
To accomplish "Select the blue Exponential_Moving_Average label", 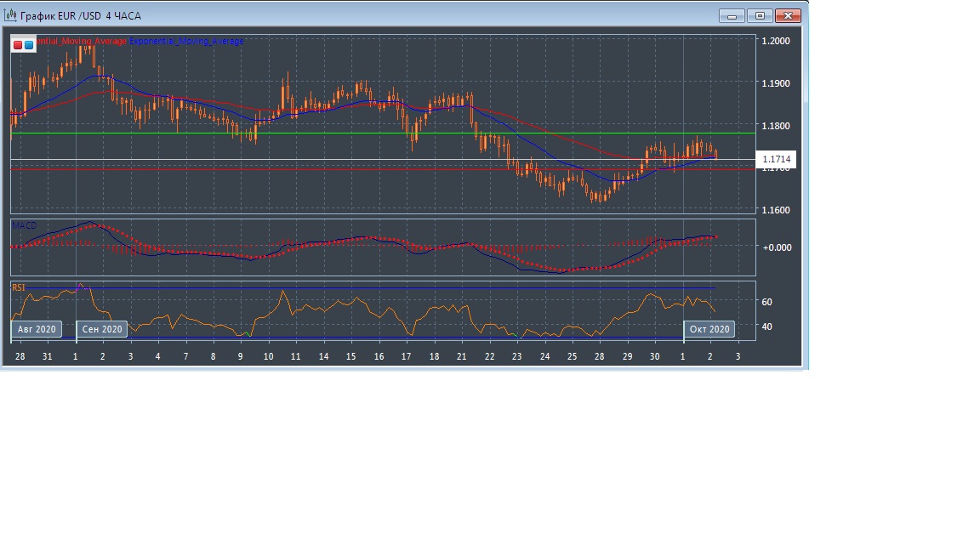I will (x=186, y=41).
